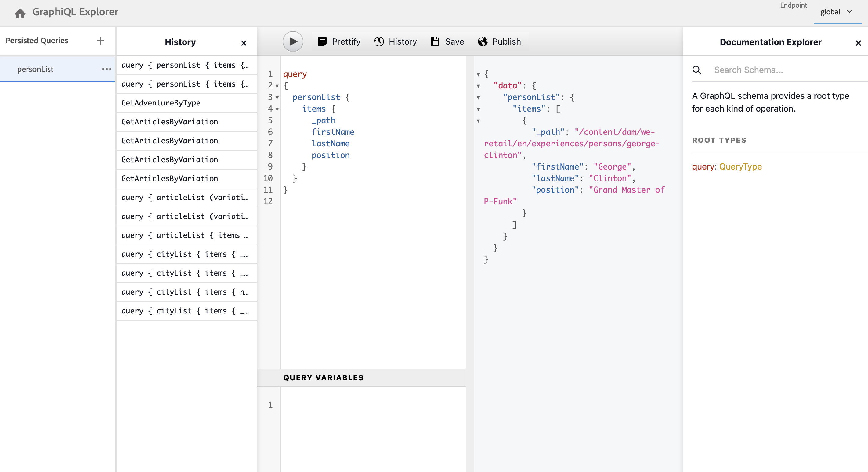Open the personList options ellipsis menu
The width and height of the screenshot is (868, 472).
click(x=107, y=69)
